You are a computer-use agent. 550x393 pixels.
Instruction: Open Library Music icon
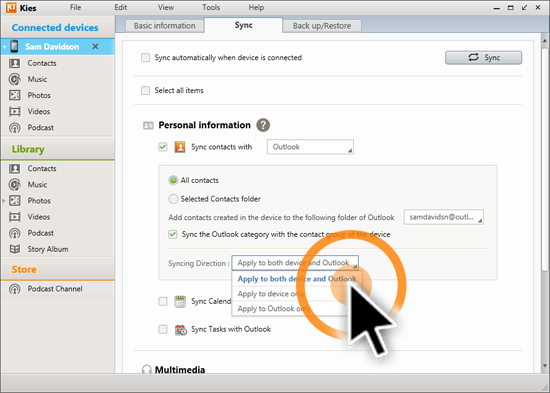(x=14, y=185)
